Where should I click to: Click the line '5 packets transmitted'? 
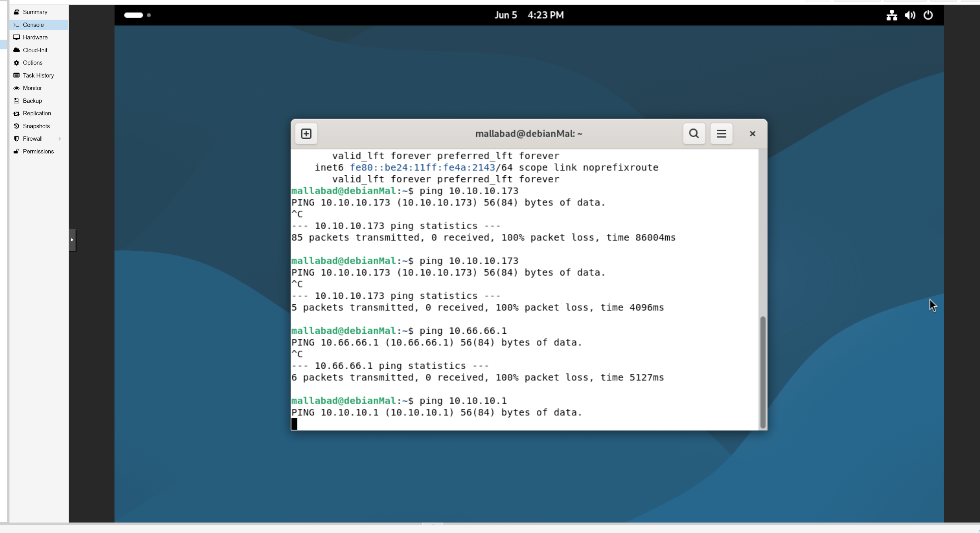click(477, 307)
